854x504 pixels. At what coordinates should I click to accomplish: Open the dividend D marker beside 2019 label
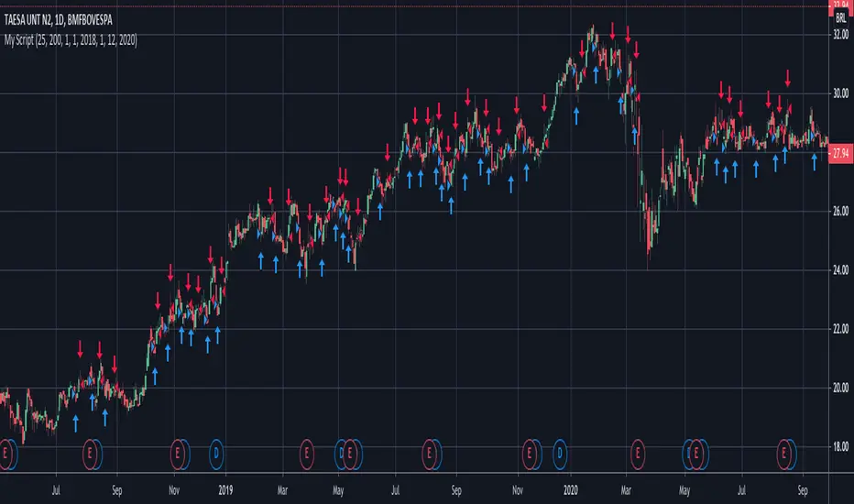click(x=216, y=454)
